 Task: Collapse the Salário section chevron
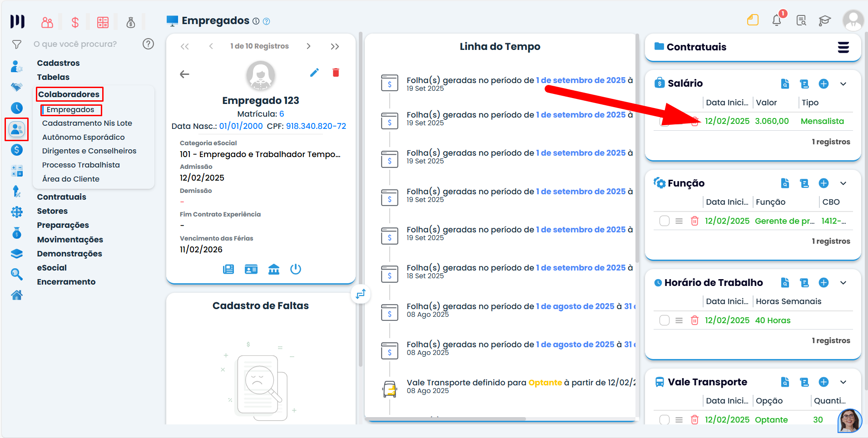[843, 84]
